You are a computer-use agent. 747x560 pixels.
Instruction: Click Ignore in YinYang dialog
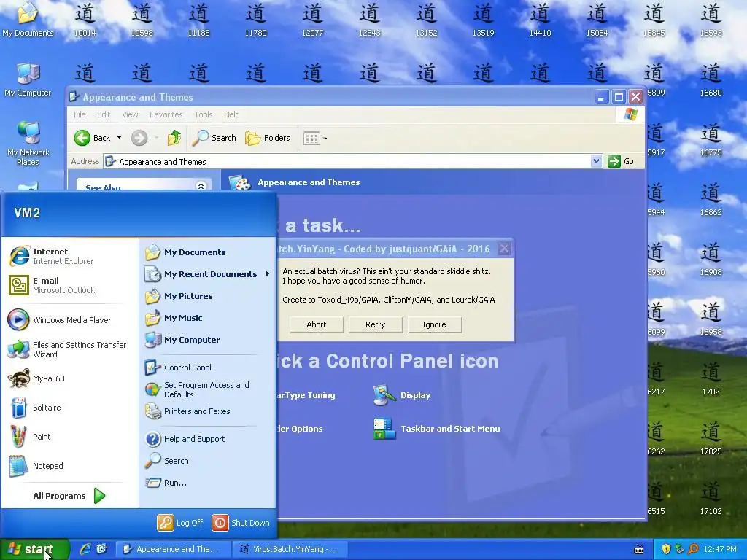coord(434,324)
